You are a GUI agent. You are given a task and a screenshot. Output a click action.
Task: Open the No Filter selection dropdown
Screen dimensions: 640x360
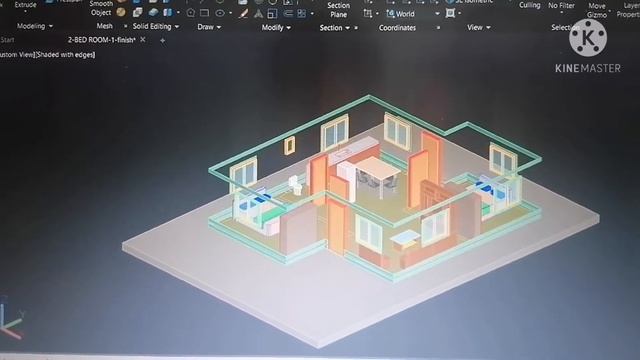point(561,6)
